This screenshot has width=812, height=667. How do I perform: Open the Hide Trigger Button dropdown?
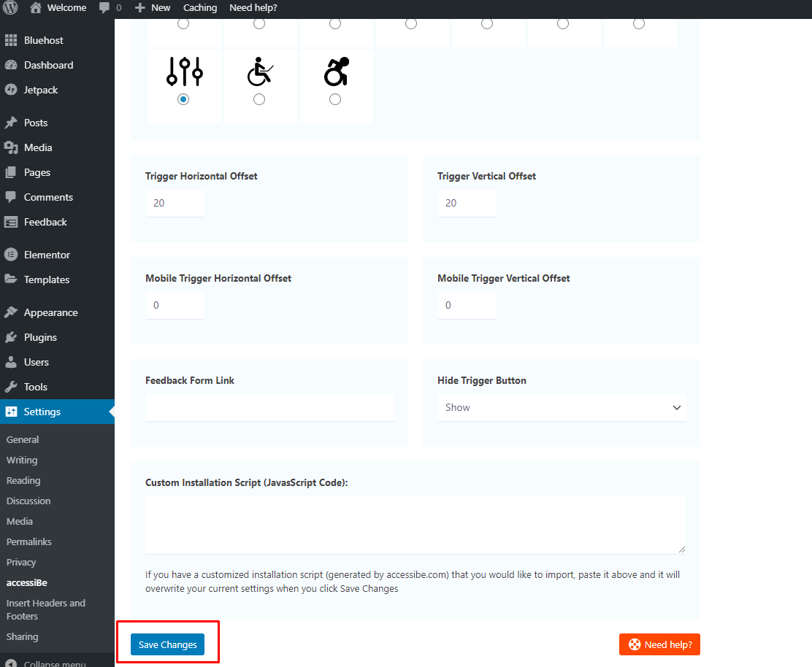[562, 407]
